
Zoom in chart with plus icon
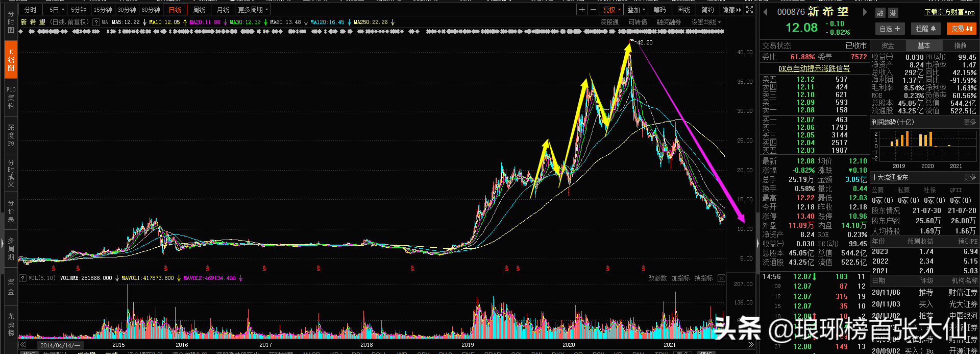coord(582,10)
